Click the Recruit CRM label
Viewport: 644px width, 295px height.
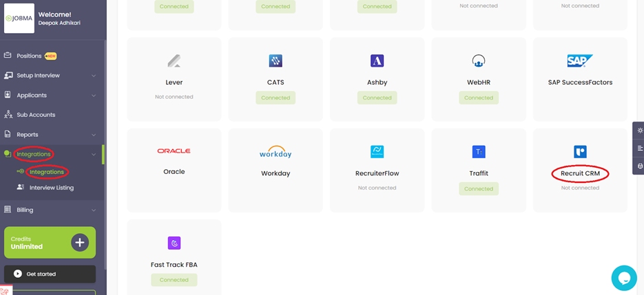(580, 173)
